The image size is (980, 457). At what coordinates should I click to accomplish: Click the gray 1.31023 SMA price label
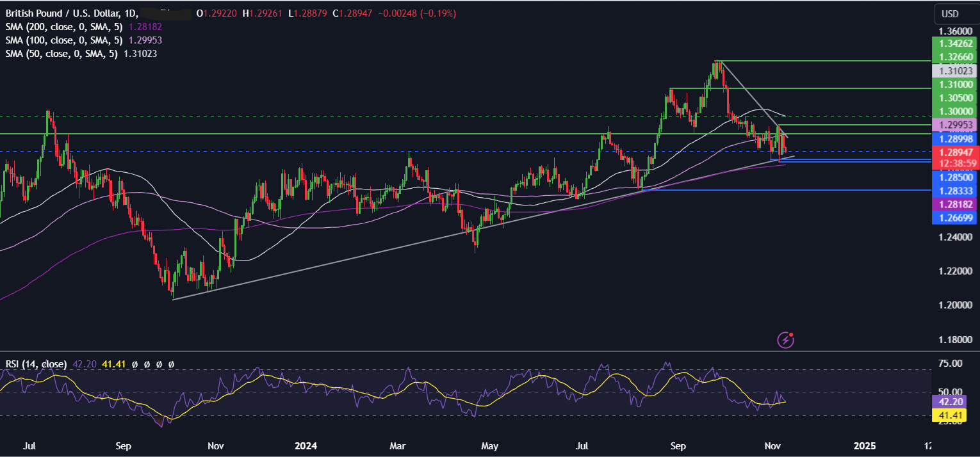956,71
